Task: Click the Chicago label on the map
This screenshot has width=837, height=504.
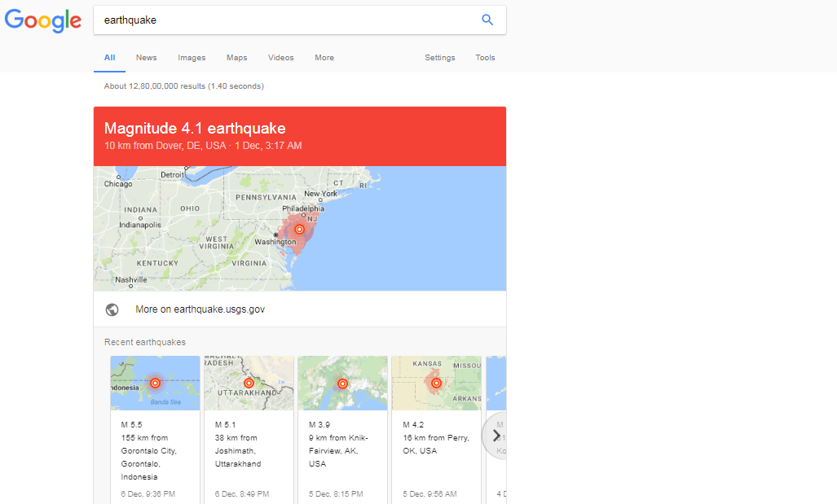Action: pyautogui.click(x=118, y=183)
